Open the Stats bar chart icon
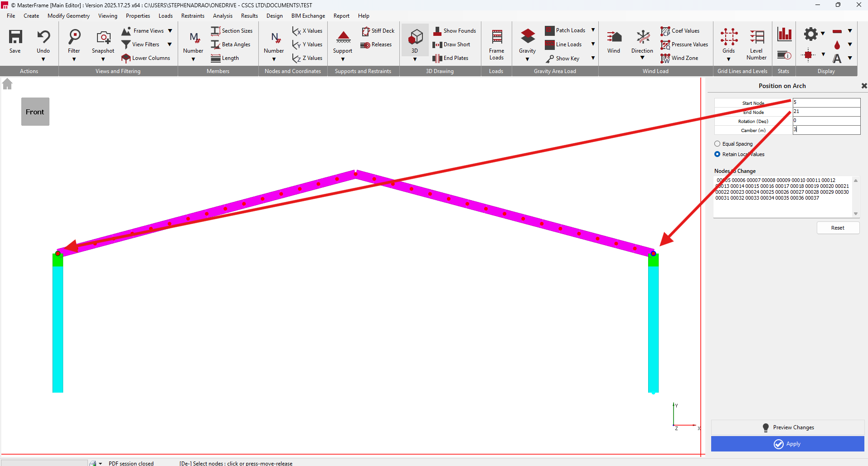868x466 pixels. coord(785,34)
